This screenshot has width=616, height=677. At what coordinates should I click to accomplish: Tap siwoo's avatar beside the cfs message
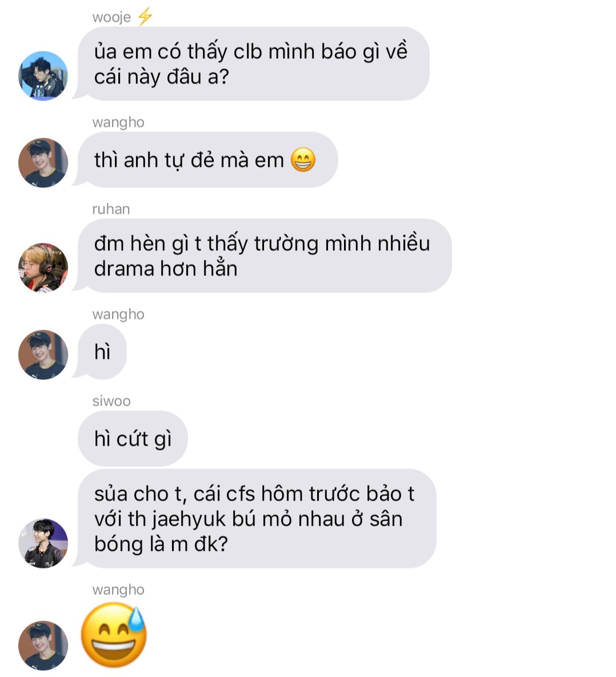coord(43,543)
